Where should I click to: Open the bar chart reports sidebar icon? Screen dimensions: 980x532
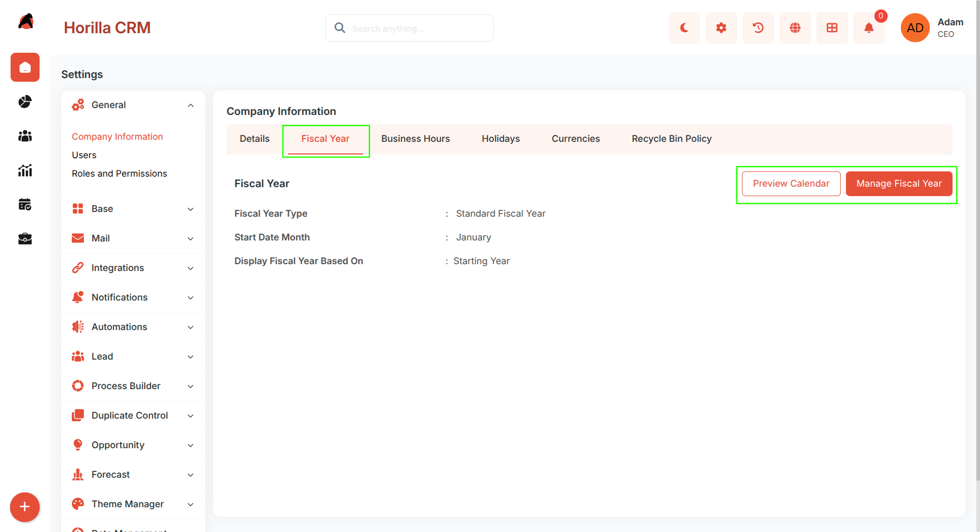click(x=25, y=170)
